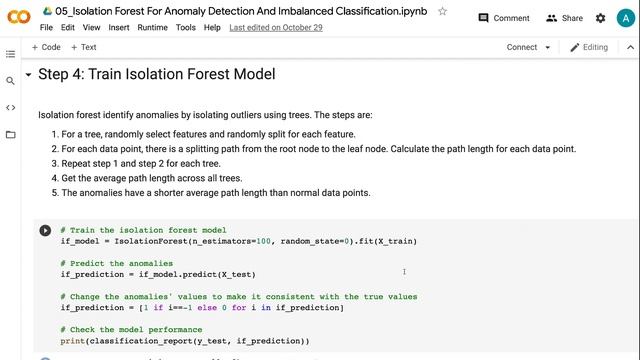Image resolution: width=640 pixels, height=360 pixels.
Task: Open the File menu
Action: click(46, 27)
